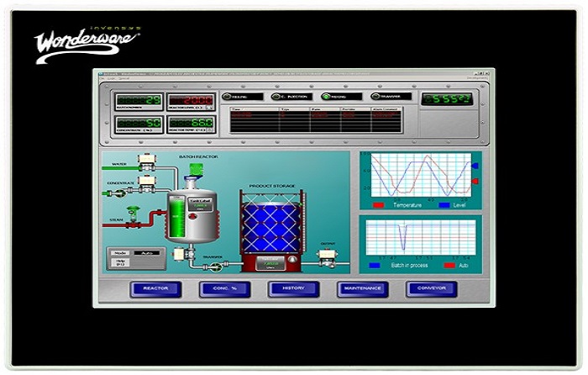
Task: Click the Auto mode value field
Action: point(147,253)
